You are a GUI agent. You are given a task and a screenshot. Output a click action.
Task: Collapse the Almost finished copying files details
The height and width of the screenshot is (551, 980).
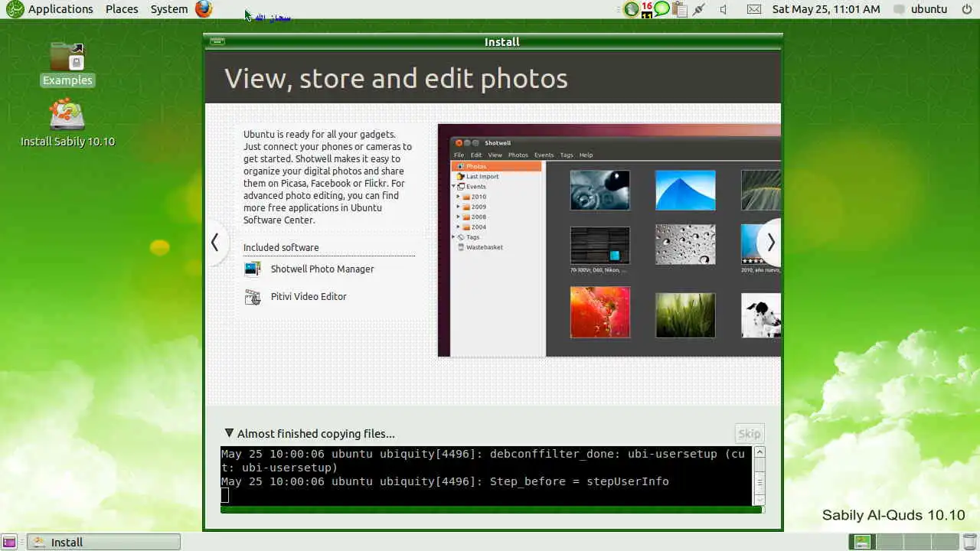229,433
